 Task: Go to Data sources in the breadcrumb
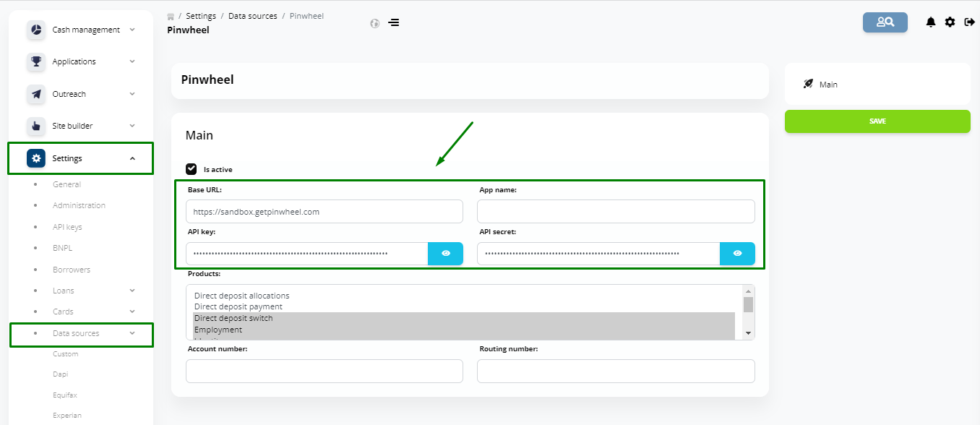[253, 16]
